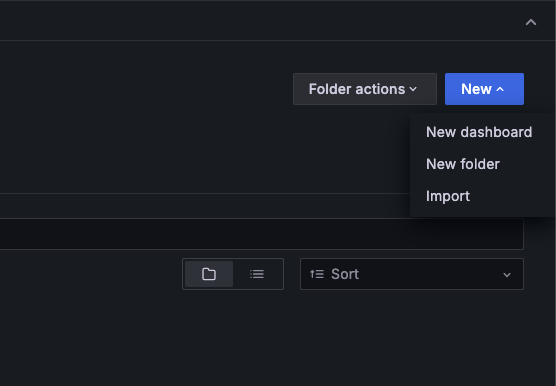Choose New folder from the menu
556x386 pixels.
(463, 164)
